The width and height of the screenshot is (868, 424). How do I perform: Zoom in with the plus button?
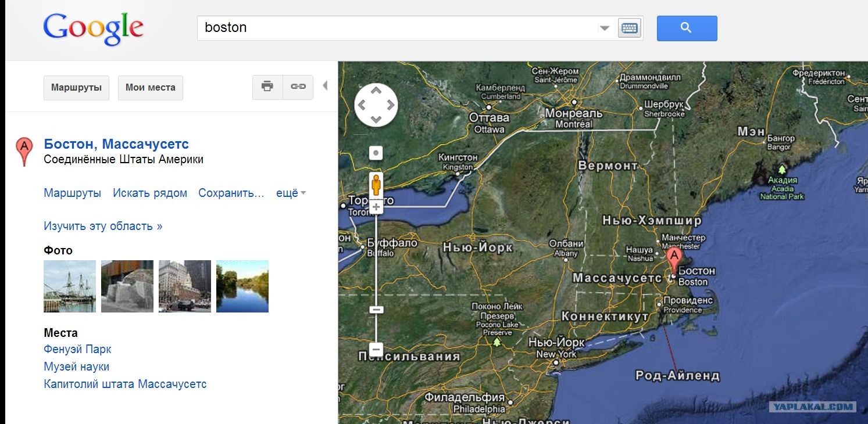(x=376, y=207)
